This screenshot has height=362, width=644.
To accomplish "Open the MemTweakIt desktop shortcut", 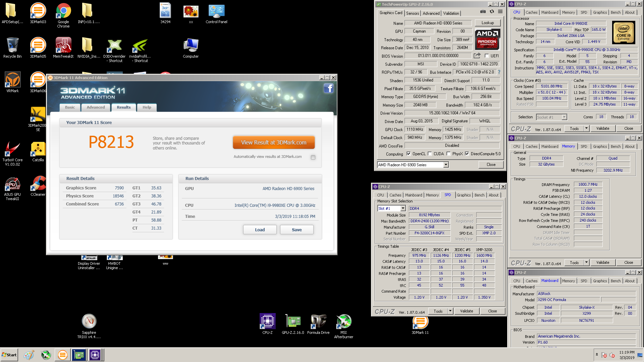I will tap(63, 48).
